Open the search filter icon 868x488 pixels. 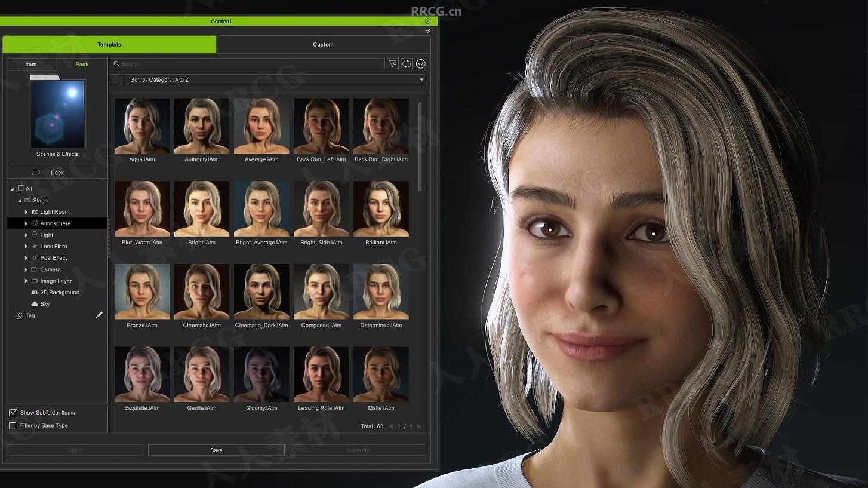click(x=393, y=63)
